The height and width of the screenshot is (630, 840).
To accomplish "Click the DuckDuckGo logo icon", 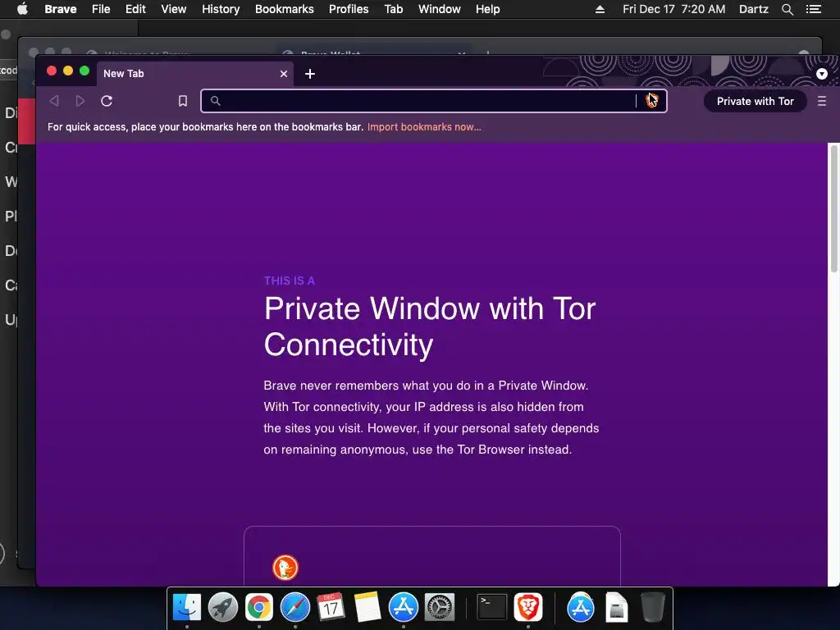I will tap(285, 568).
